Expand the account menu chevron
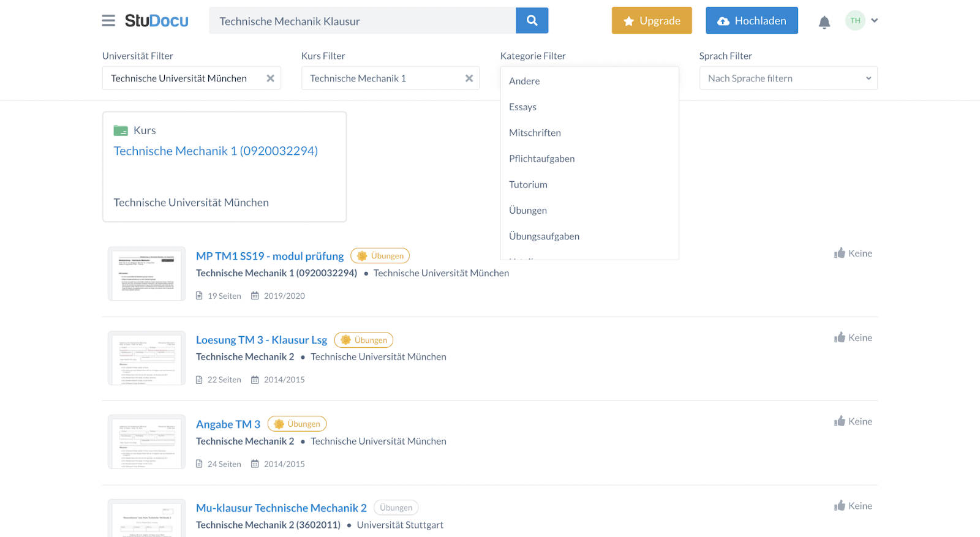 [875, 21]
